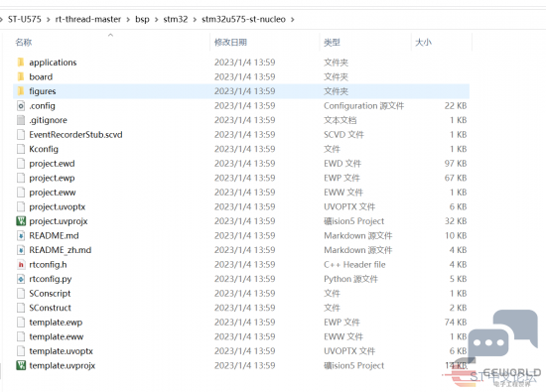The height and width of the screenshot is (392, 546).
Task: Click the EventRecorderStub.scvd file icon
Action: point(21,134)
